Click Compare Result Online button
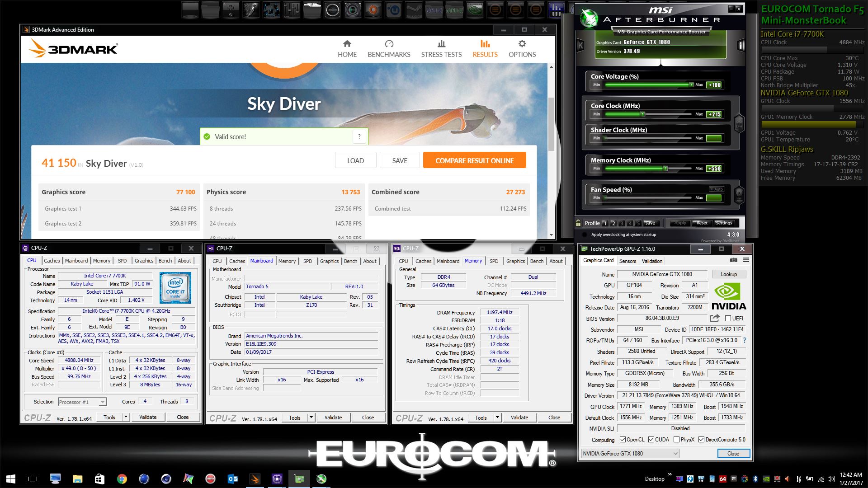This screenshot has height=488, width=868. [x=474, y=160]
